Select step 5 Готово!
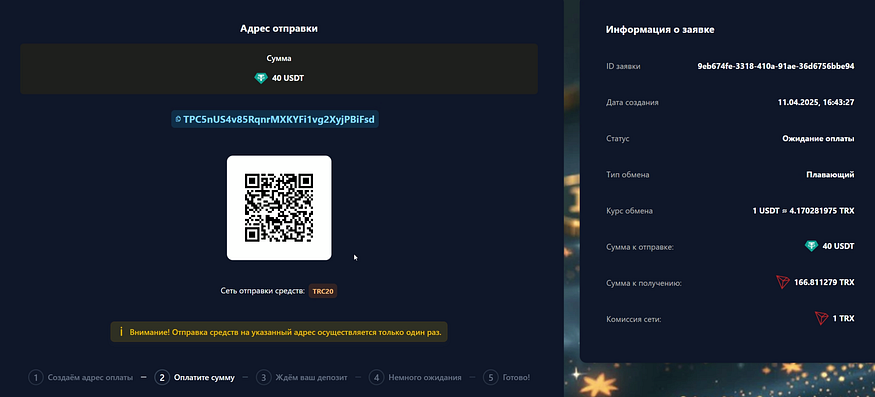Image resolution: width=875 pixels, height=397 pixels. click(x=507, y=377)
